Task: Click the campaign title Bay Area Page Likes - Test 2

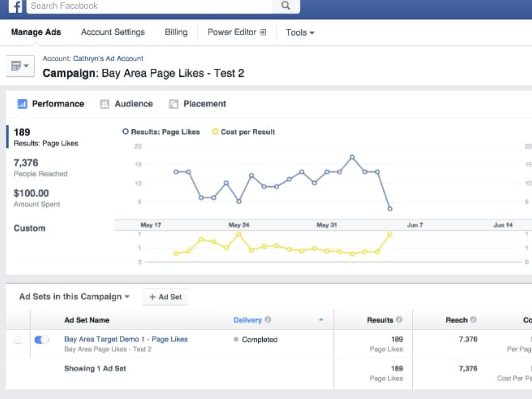Action: point(173,73)
